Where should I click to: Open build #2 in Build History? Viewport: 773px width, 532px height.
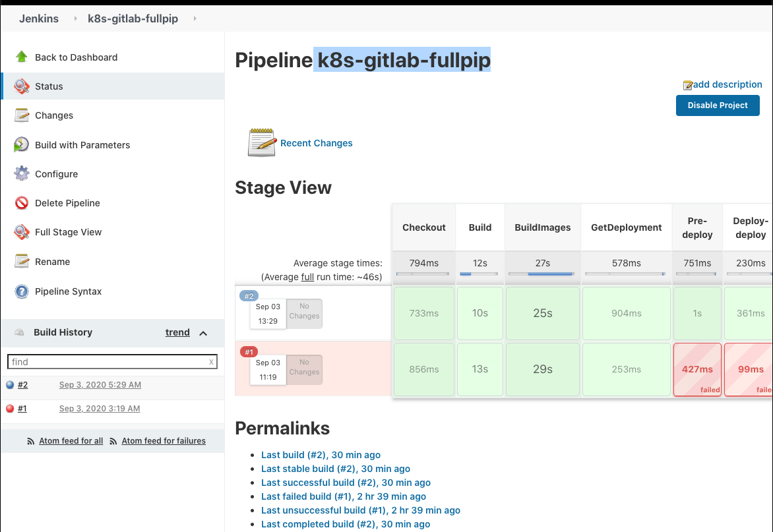click(22, 385)
